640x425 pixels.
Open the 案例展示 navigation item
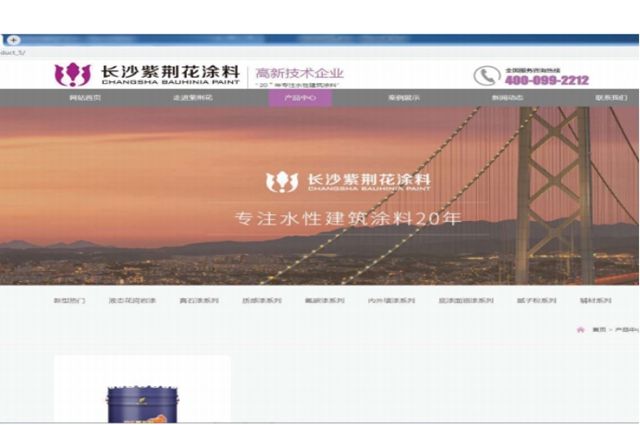pyautogui.click(x=404, y=98)
